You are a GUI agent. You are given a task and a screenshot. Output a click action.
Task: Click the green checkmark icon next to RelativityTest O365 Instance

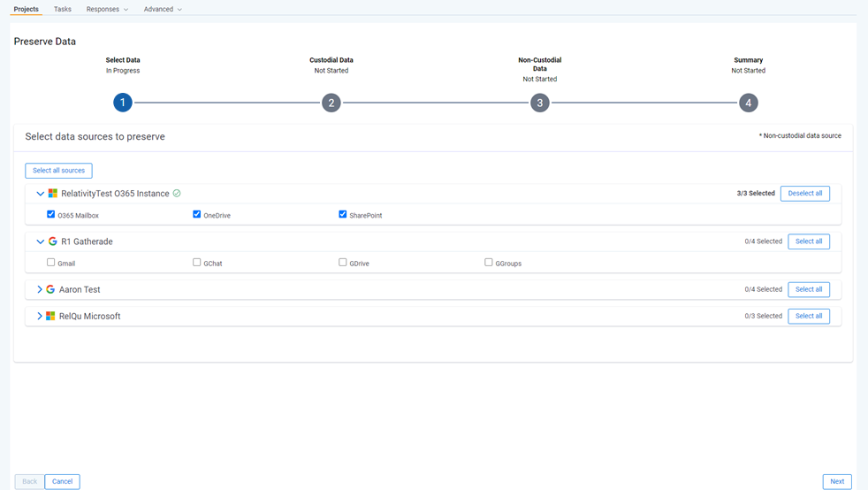(177, 193)
